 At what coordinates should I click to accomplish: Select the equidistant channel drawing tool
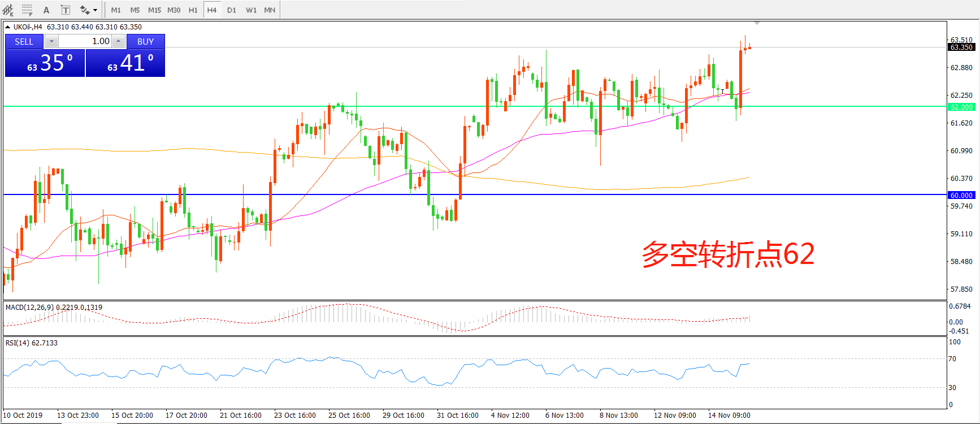tap(8, 10)
